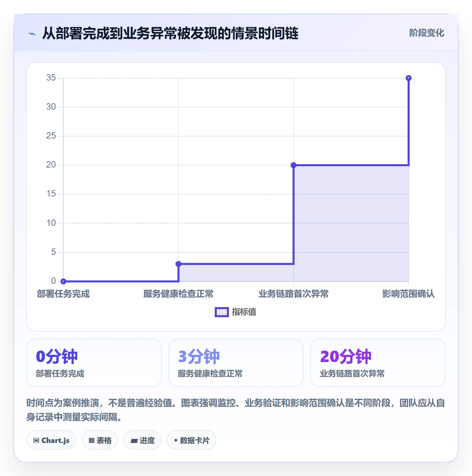Click the card title 从部署完成到业务异常被发现的情景时间链
The image size is (472, 476).
point(170,33)
